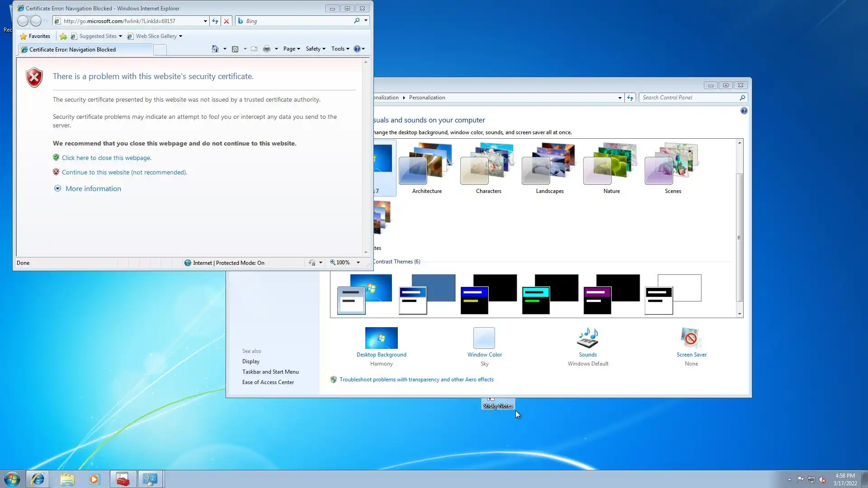The height and width of the screenshot is (488, 868).
Task: Click the Feeds RSS toolbar icon
Action: tap(235, 49)
